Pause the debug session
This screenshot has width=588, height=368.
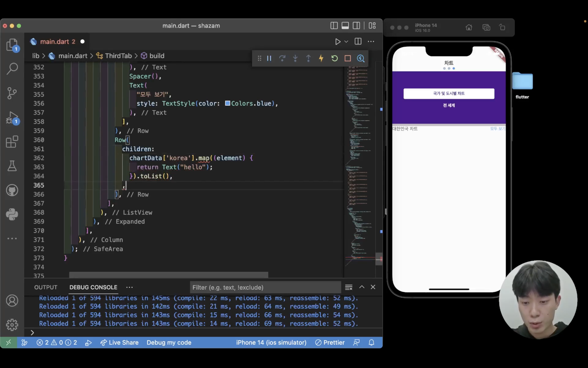[269, 58]
